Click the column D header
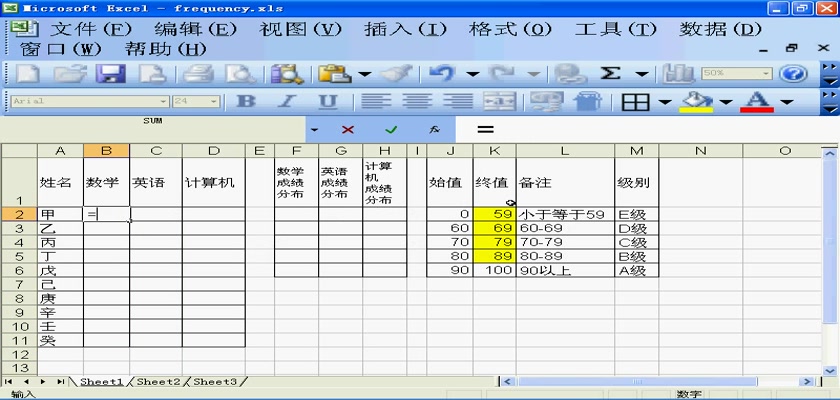 pos(214,150)
